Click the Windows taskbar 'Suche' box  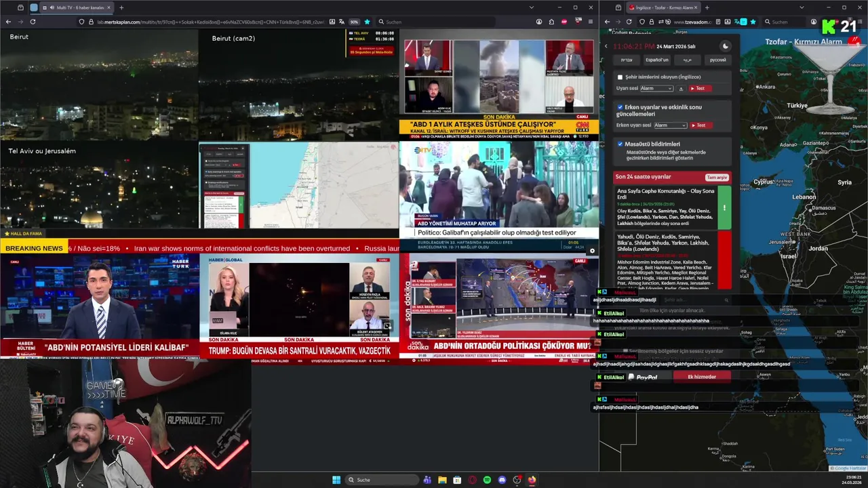tap(381, 480)
